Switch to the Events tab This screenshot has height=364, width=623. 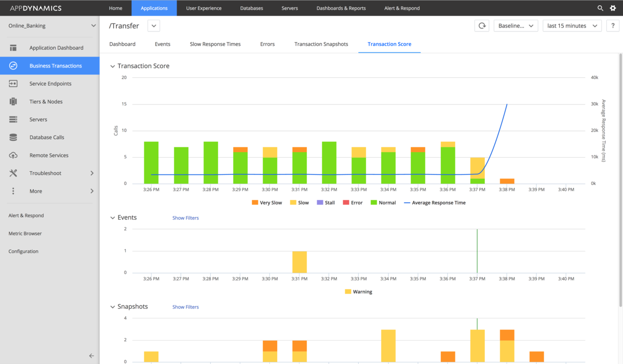(x=162, y=44)
